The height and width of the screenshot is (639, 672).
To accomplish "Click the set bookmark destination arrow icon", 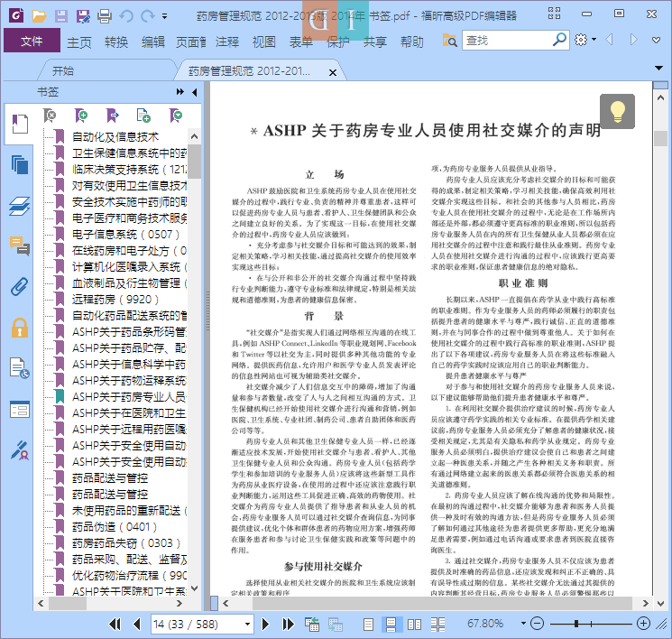I will [x=112, y=116].
